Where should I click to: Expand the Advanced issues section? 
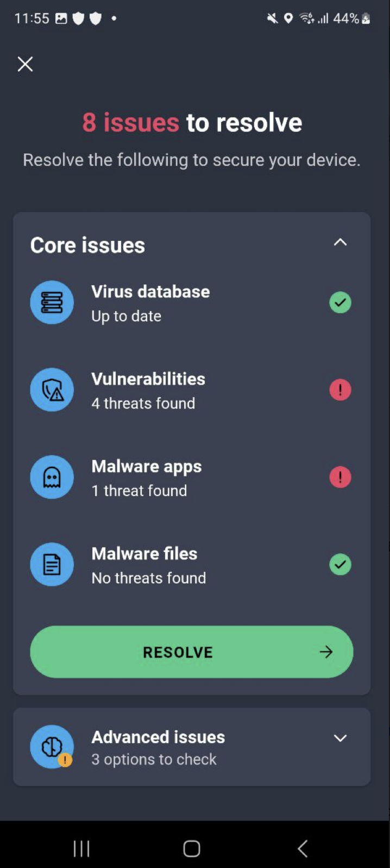coord(340,738)
